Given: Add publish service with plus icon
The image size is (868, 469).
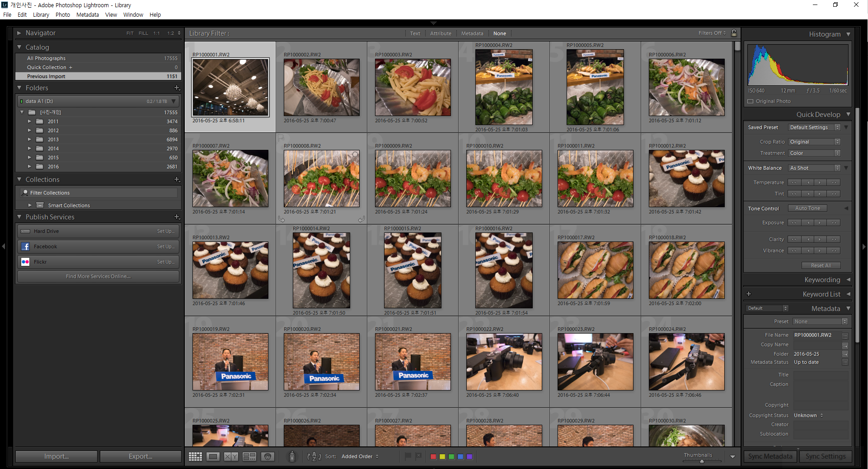Looking at the screenshot, I should pyautogui.click(x=177, y=217).
